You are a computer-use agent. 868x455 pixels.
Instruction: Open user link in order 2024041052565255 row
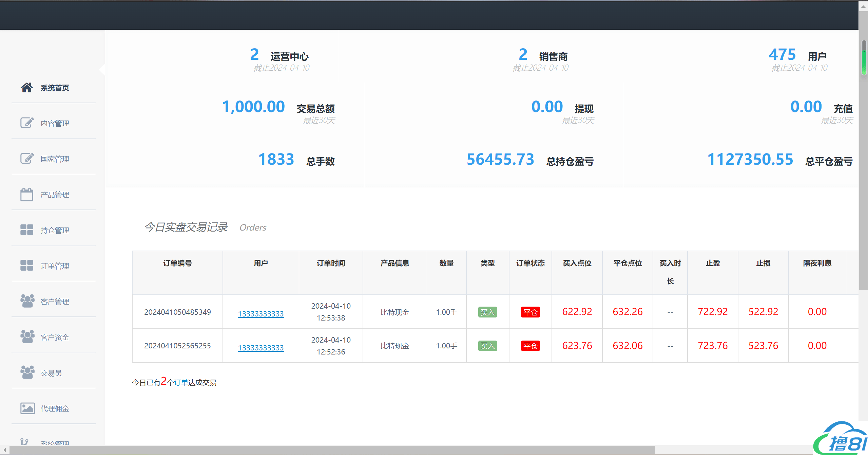pos(261,348)
